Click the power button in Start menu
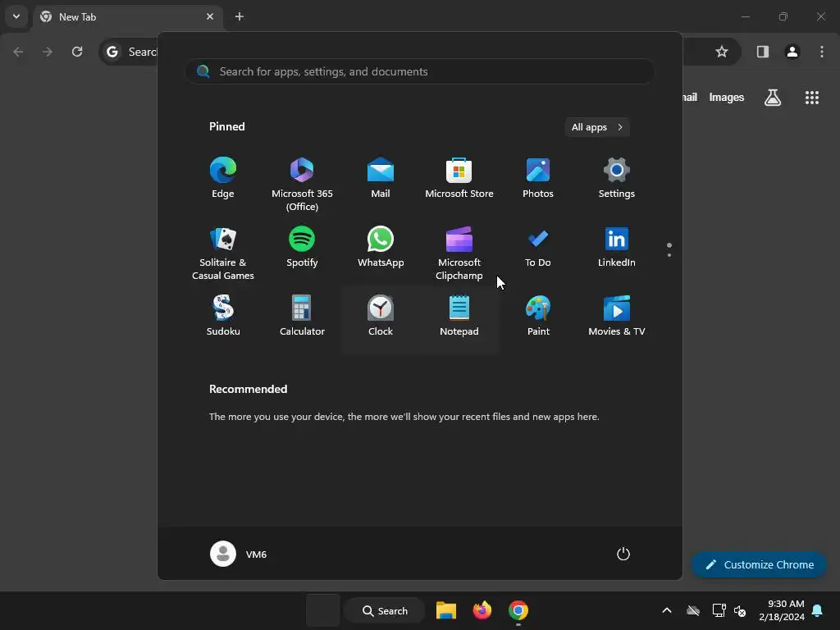Viewport: 840px width, 630px height. pyautogui.click(x=623, y=554)
